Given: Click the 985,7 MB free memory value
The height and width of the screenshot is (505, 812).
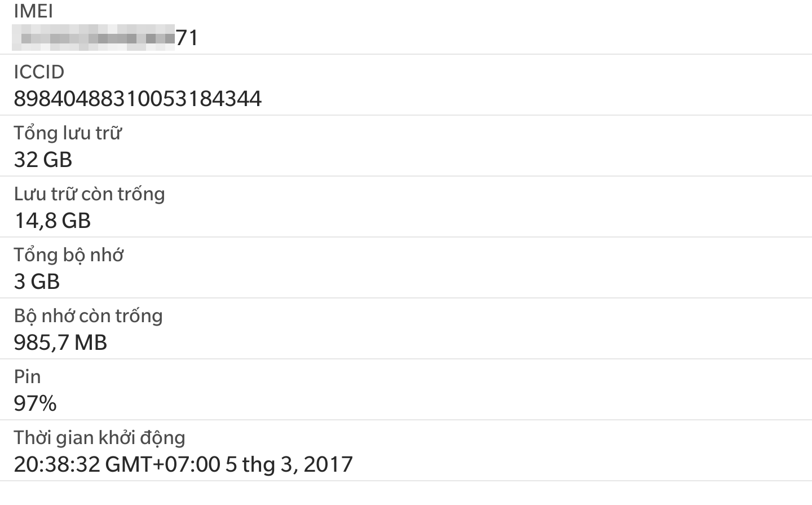Looking at the screenshot, I should pyautogui.click(x=60, y=342).
